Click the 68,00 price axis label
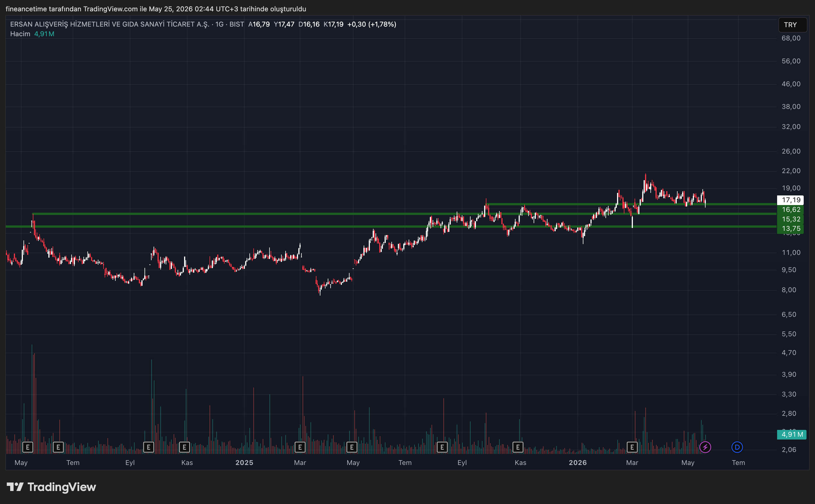 791,38
